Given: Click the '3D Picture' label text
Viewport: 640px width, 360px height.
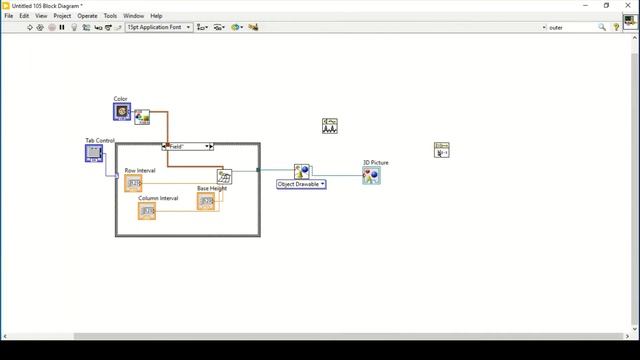Looking at the screenshot, I should point(376,162).
